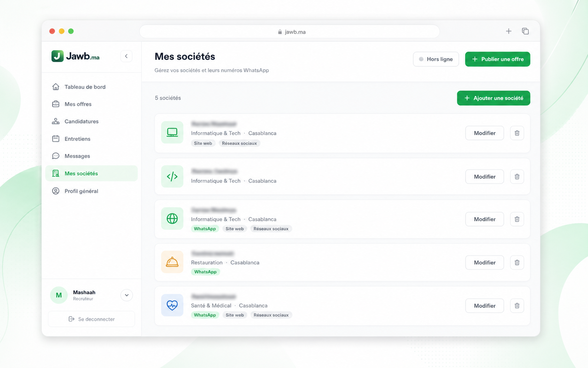Click Site web tag on globe-icon company

click(x=235, y=229)
